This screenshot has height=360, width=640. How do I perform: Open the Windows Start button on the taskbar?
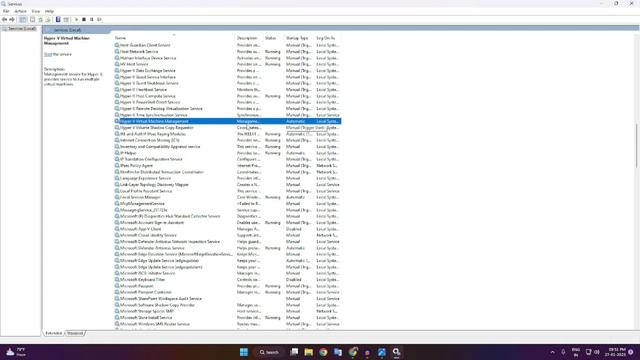point(244,352)
